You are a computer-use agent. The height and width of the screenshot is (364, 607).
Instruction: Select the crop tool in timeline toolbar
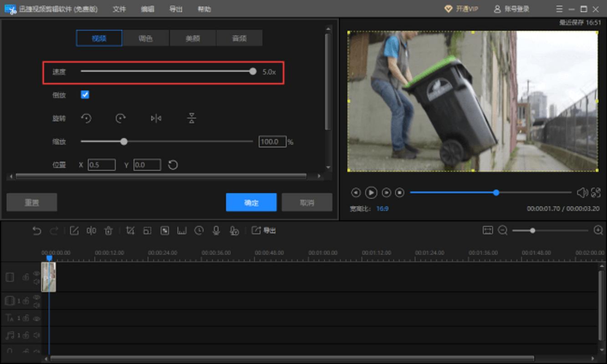click(130, 231)
